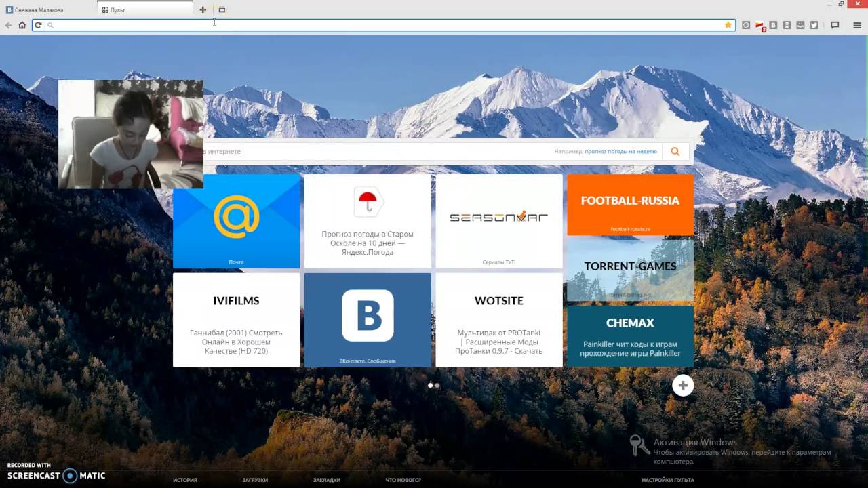Open the Яндекс.Погода forecast tile
Image resolution: width=868 pixels, height=488 pixels.
click(368, 222)
